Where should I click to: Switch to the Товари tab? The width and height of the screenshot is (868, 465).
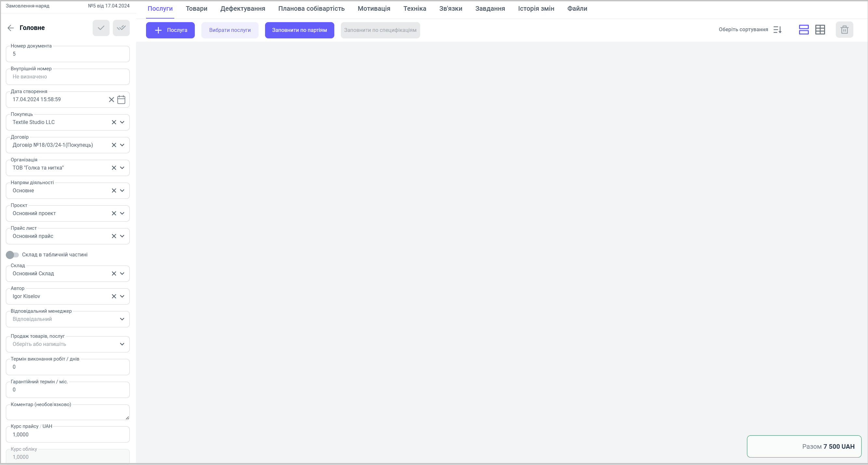tap(196, 9)
